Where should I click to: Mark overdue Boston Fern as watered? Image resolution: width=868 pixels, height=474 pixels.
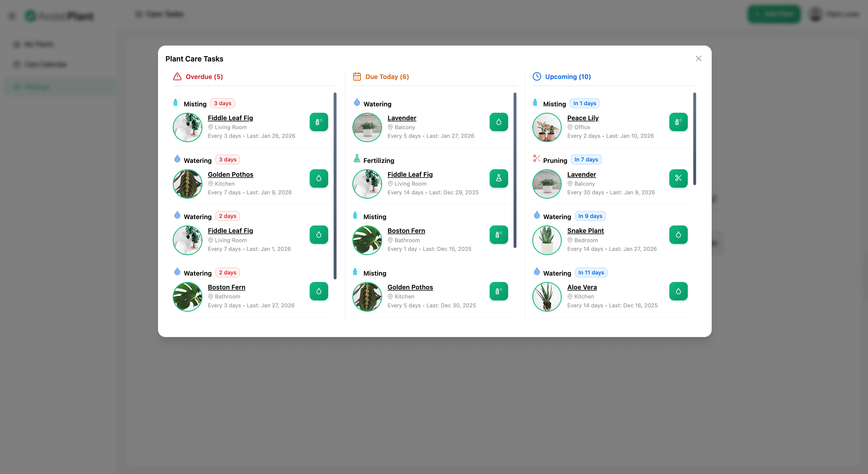[x=319, y=291]
